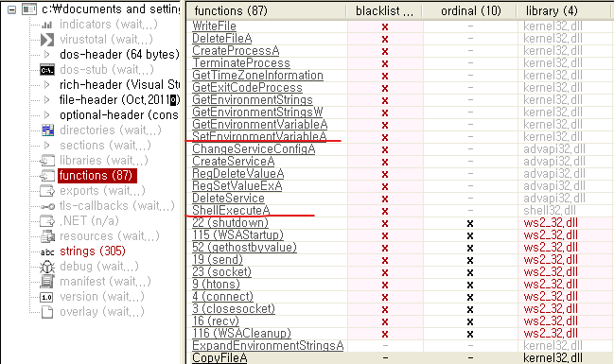
Task: Collapse the root file tree node
Action: tap(11, 9)
